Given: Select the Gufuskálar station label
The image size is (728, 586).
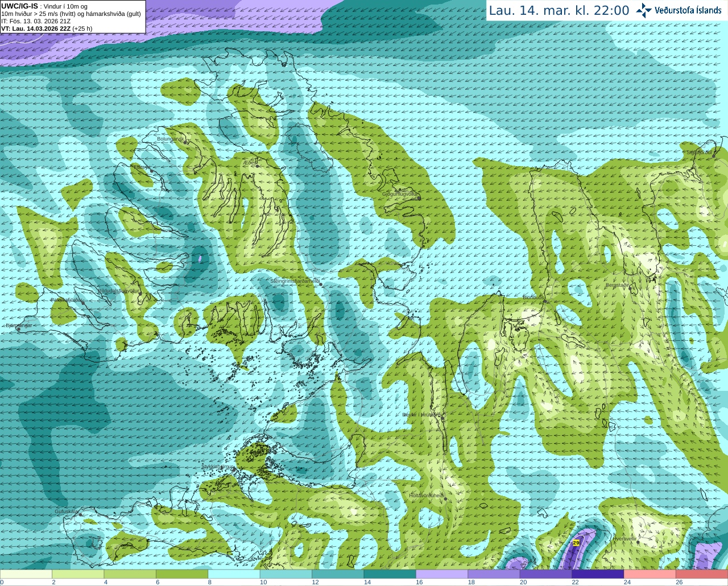Looking at the screenshot, I should coord(67,511).
